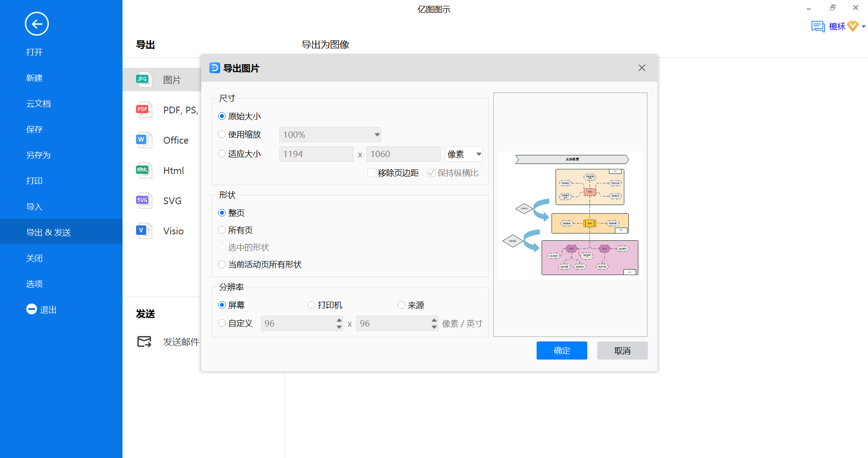Click the exit minus circle icon

[32, 309]
